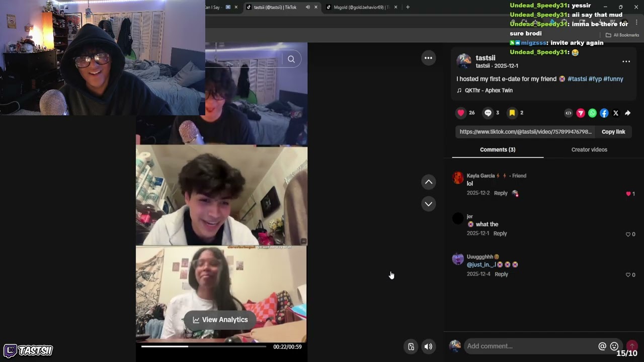Send to friends via red paper-plane icon
This screenshot has height=362, width=644.
pyautogui.click(x=581, y=113)
